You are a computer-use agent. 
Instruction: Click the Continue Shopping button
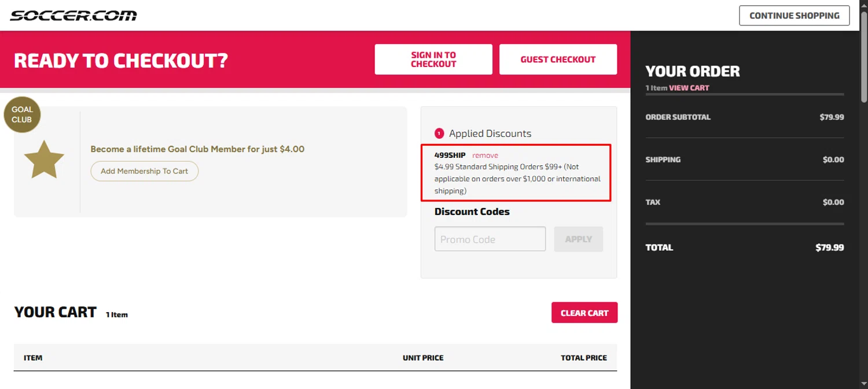point(794,16)
